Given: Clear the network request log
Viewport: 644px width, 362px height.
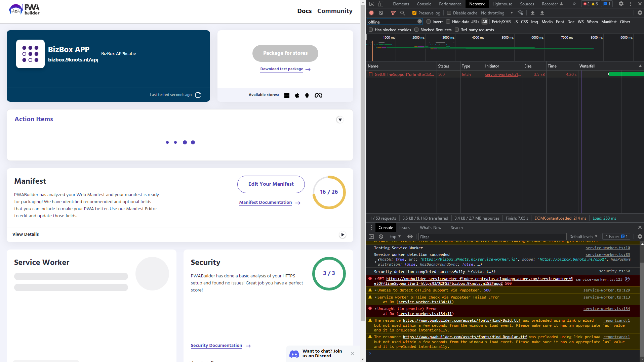Looking at the screenshot, I should coord(381,13).
